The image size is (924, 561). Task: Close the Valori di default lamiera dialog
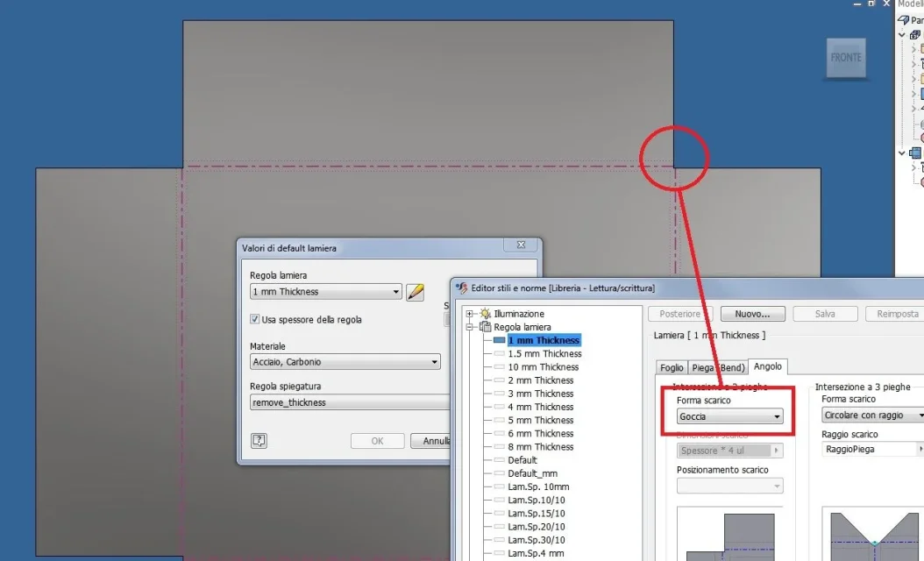[x=521, y=245]
